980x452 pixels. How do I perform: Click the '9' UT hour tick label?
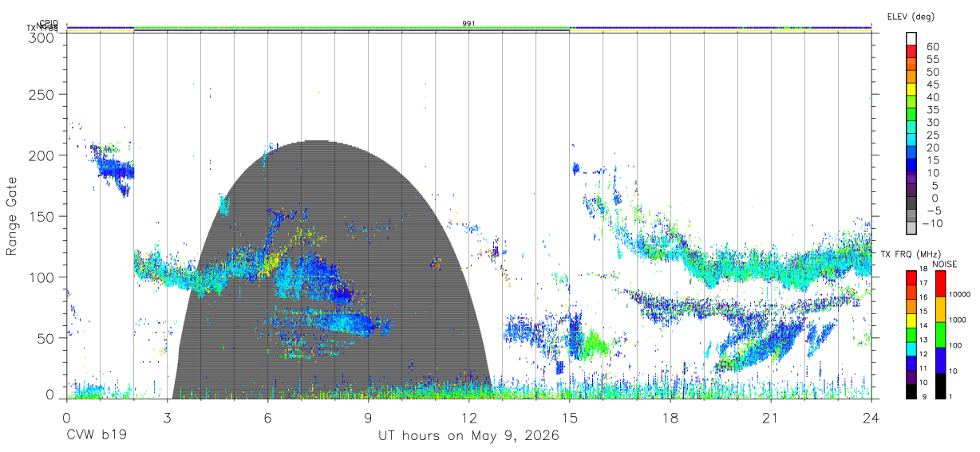369,418
